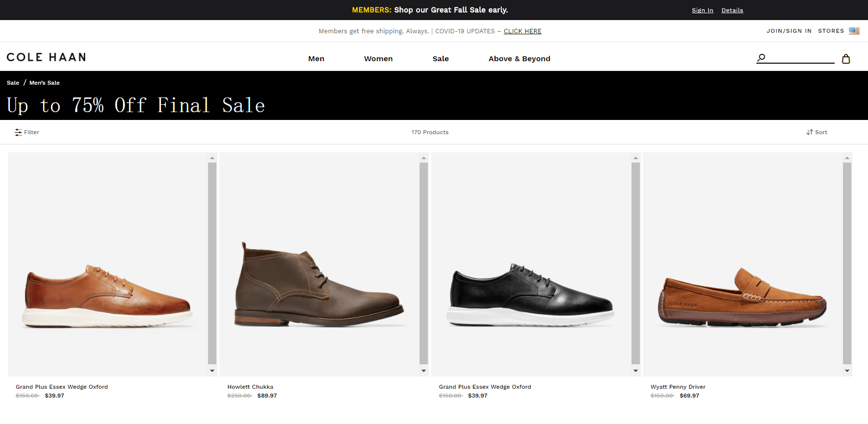The height and width of the screenshot is (424, 868).
Task: Click the Members get free shipping text
Action: tap(374, 31)
